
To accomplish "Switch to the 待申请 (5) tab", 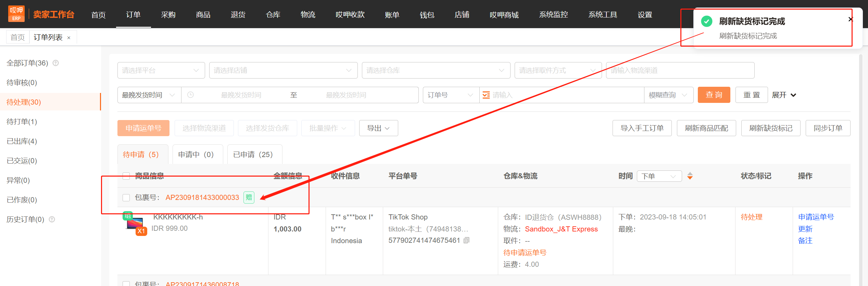I will (x=142, y=154).
